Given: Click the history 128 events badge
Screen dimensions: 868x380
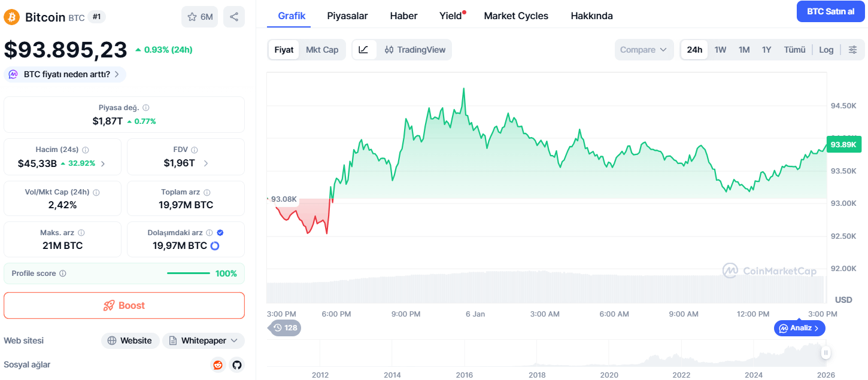Looking at the screenshot, I should [x=286, y=328].
